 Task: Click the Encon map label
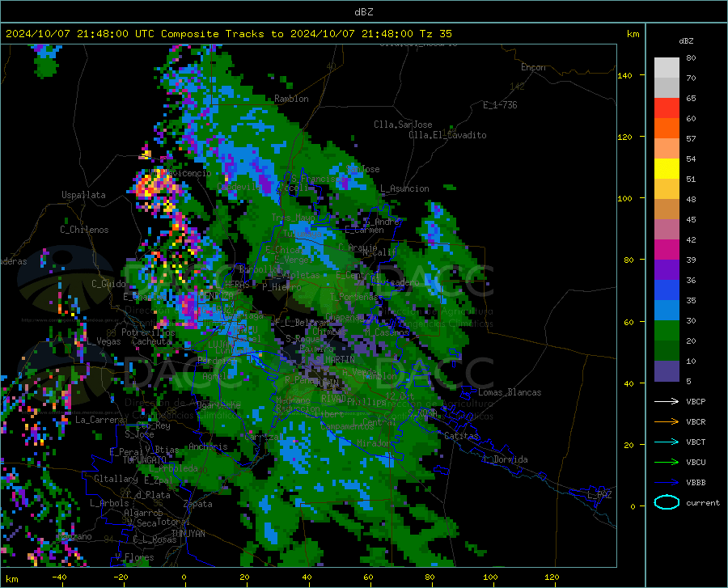(533, 67)
